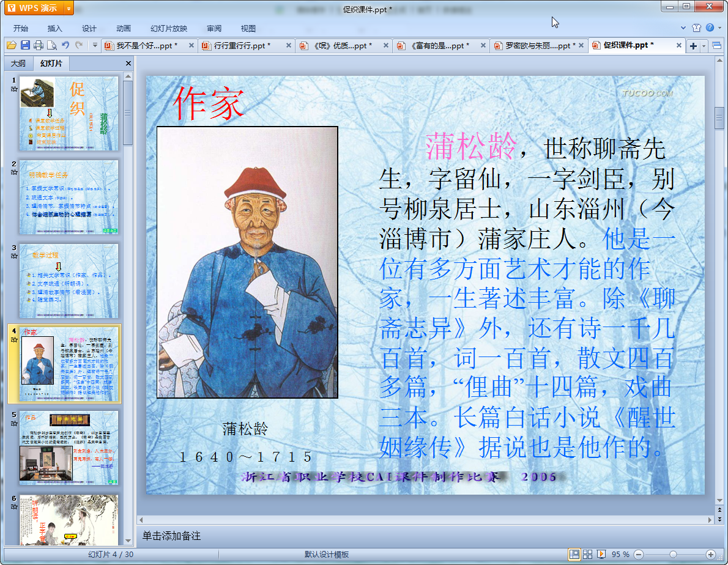Collapse the ribbon with the chevron icon
Screen dimensions: 728x565
point(683,28)
